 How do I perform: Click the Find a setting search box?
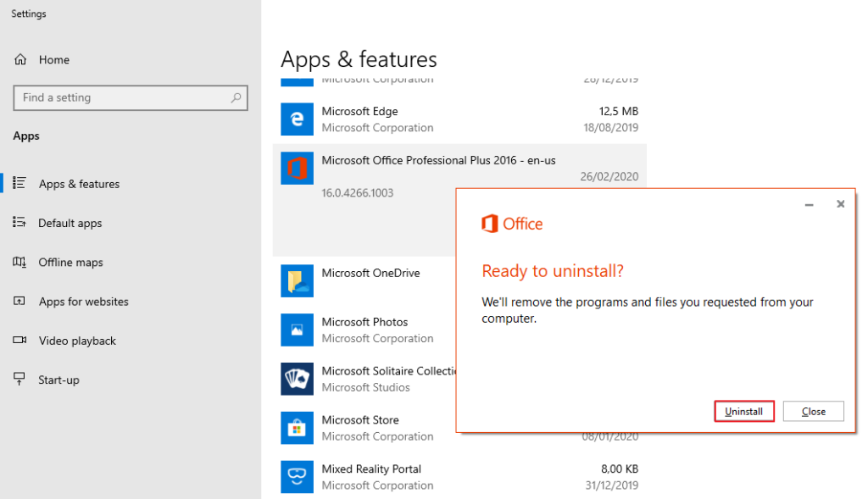[127, 97]
